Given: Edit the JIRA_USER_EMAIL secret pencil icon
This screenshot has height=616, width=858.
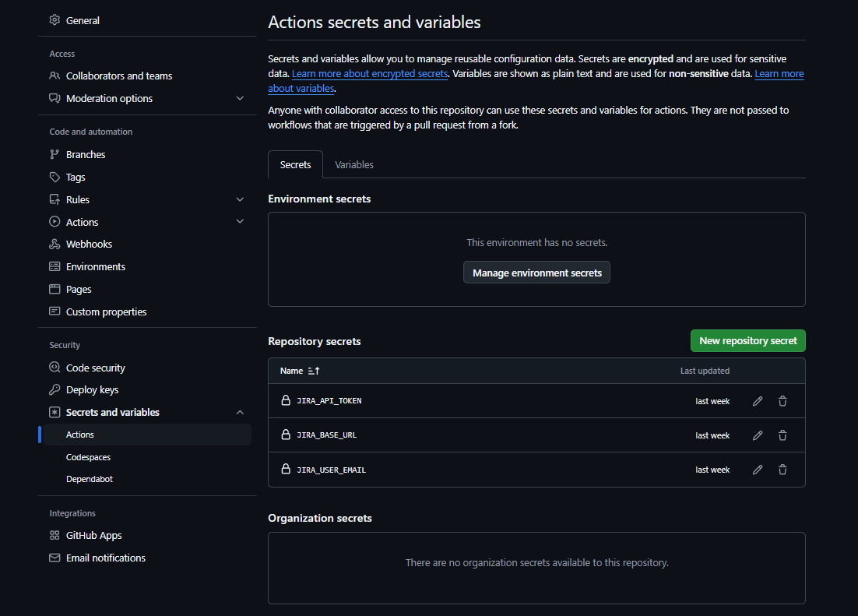Looking at the screenshot, I should click(x=758, y=470).
